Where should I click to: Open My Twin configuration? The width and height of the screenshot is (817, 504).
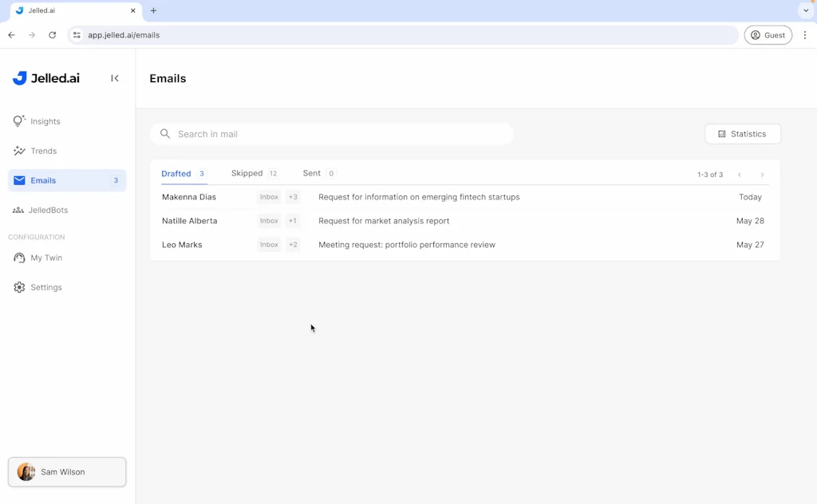pyautogui.click(x=18, y=258)
